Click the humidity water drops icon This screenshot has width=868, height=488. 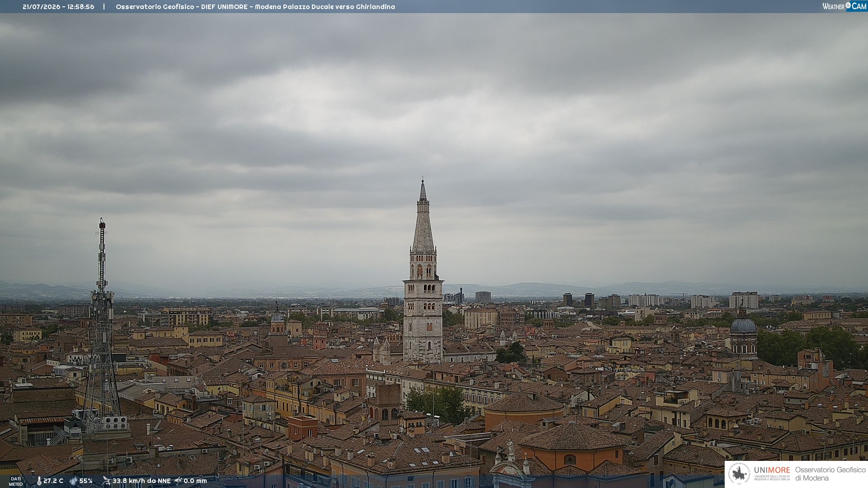coord(73,481)
